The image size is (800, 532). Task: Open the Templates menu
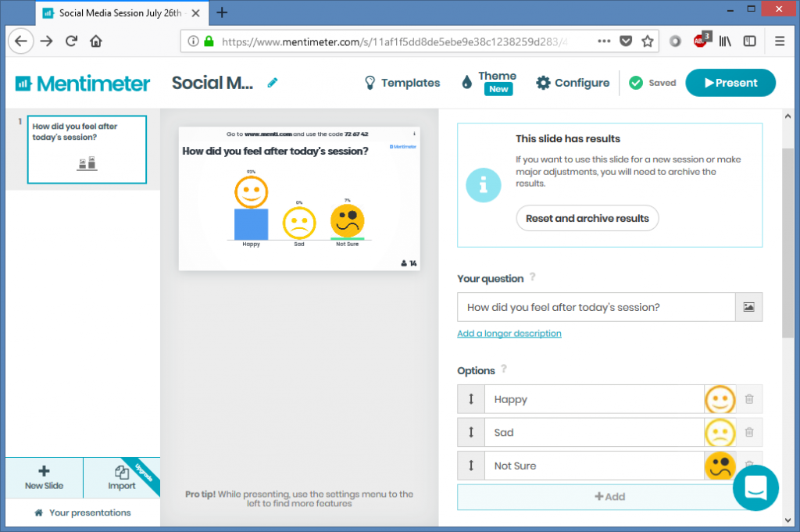tap(402, 83)
